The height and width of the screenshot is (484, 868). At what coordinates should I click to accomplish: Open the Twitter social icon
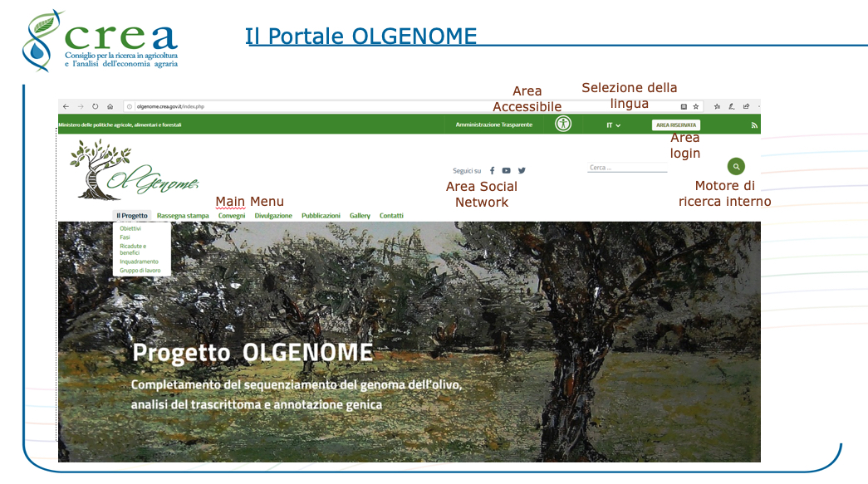[x=522, y=171]
